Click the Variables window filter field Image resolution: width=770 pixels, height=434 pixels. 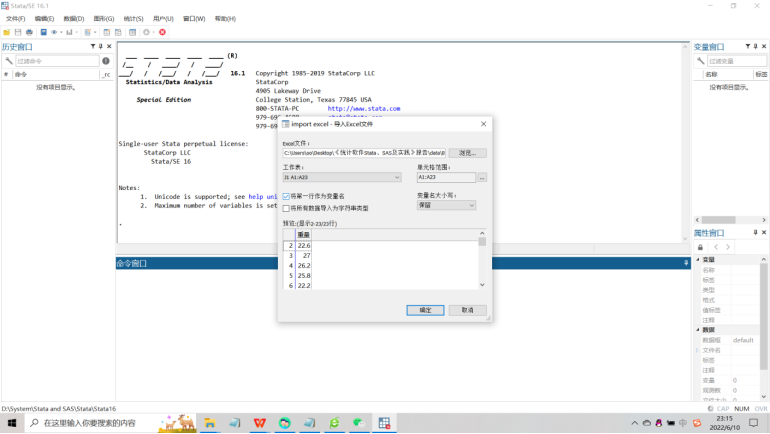tap(737, 61)
